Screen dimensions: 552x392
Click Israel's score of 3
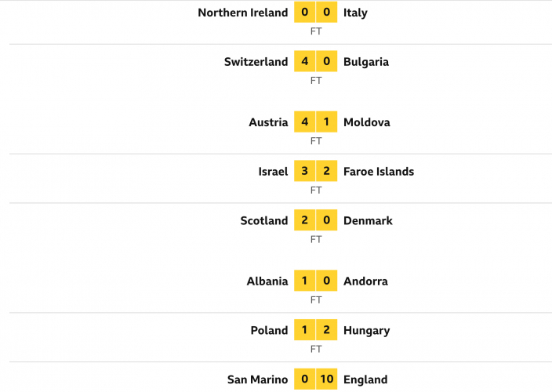(x=305, y=172)
